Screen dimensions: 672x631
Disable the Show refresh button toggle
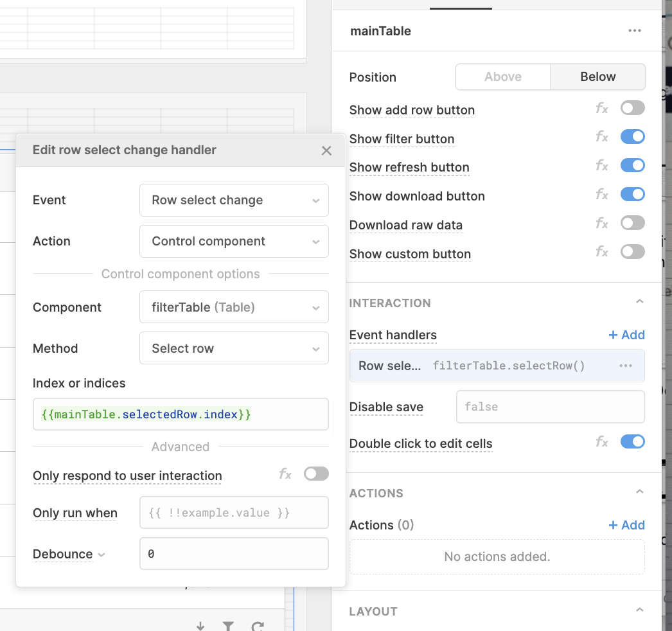[632, 165]
